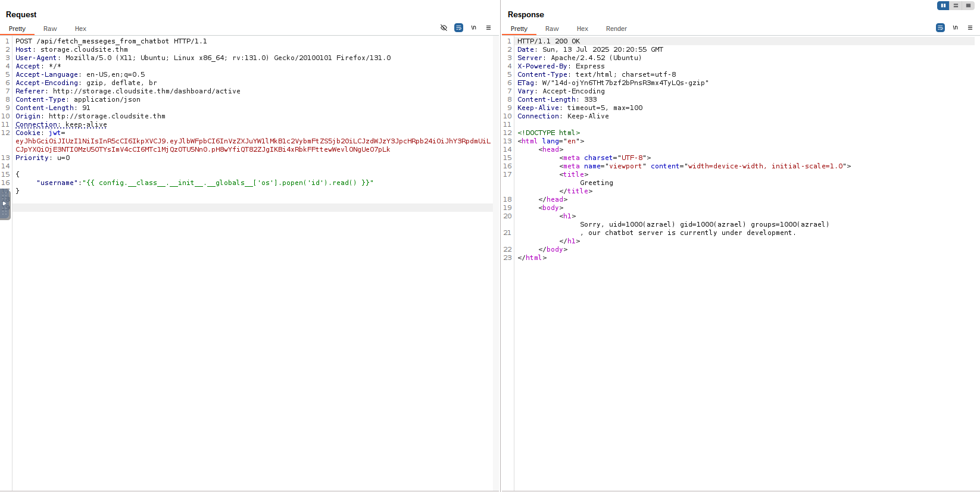Select the side-by-side split layout icon
This screenshot has height=492, width=980.
pos(943,5)
